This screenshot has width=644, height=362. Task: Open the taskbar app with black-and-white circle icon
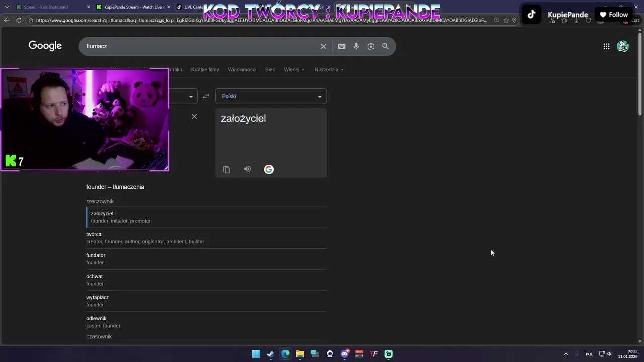click(330, 354)
